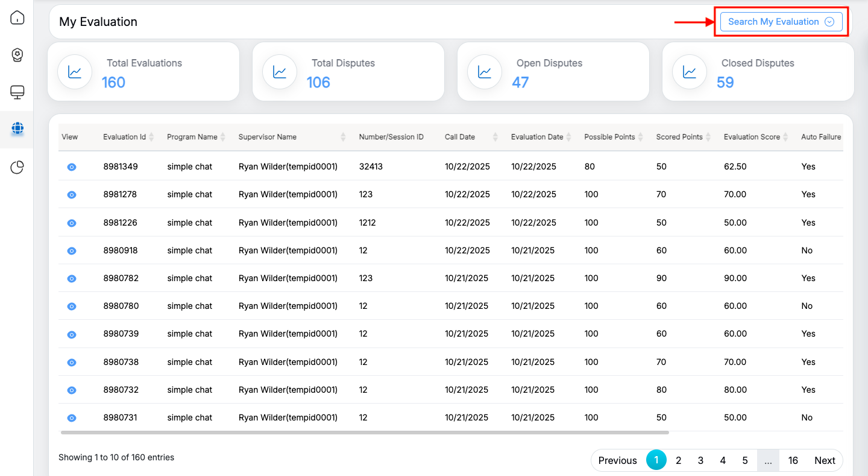The height and width of the screenshot is (476, 868).
Task: Open the pie chart reports sidebar icon
Action: (17, 167)
